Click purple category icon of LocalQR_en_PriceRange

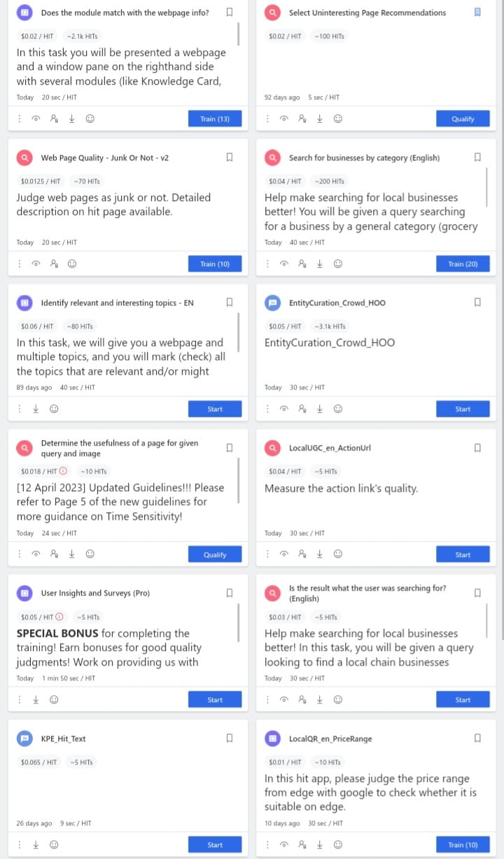[x=272, y=738]
